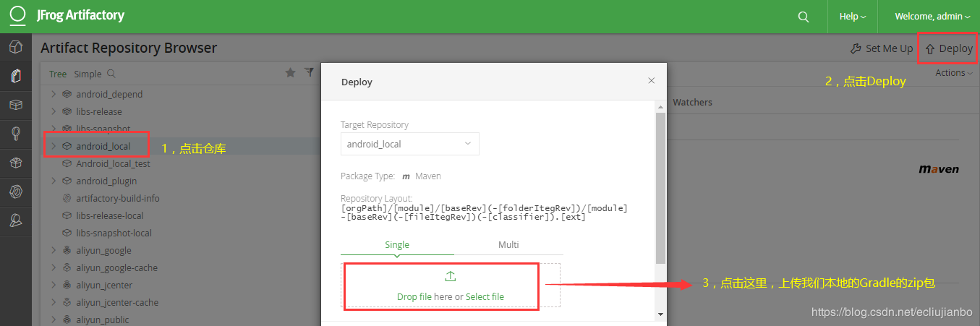Image resolution: width=980 pixels, height=326 pixels.
Task: Open the Help dropdown menu
Action: pos(853,17)
